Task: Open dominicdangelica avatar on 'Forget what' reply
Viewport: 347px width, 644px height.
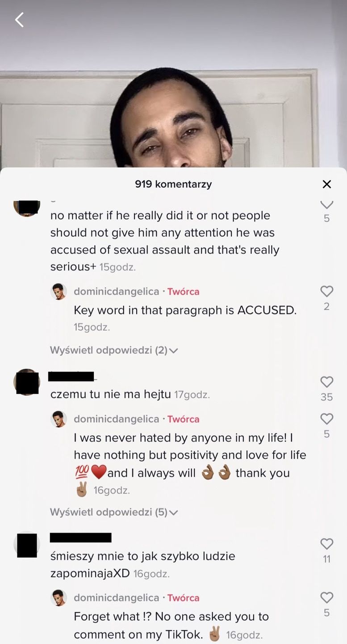Action: pos(59,598)
